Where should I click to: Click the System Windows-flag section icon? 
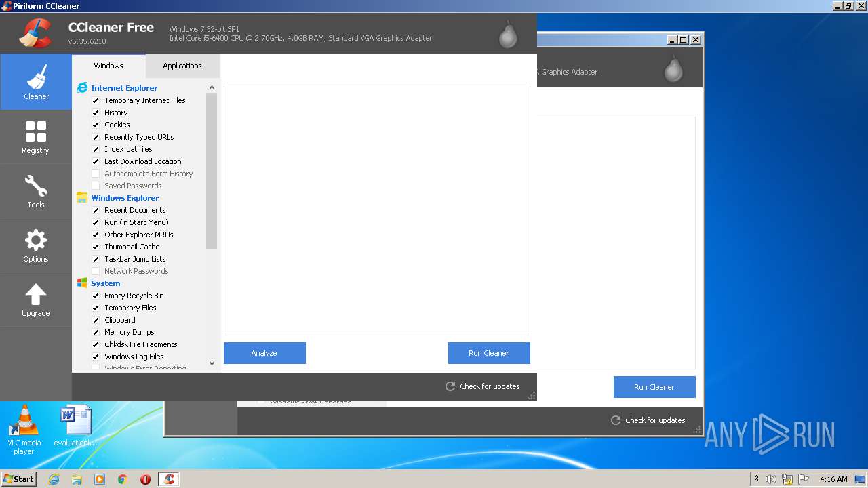tap(82, 283)
